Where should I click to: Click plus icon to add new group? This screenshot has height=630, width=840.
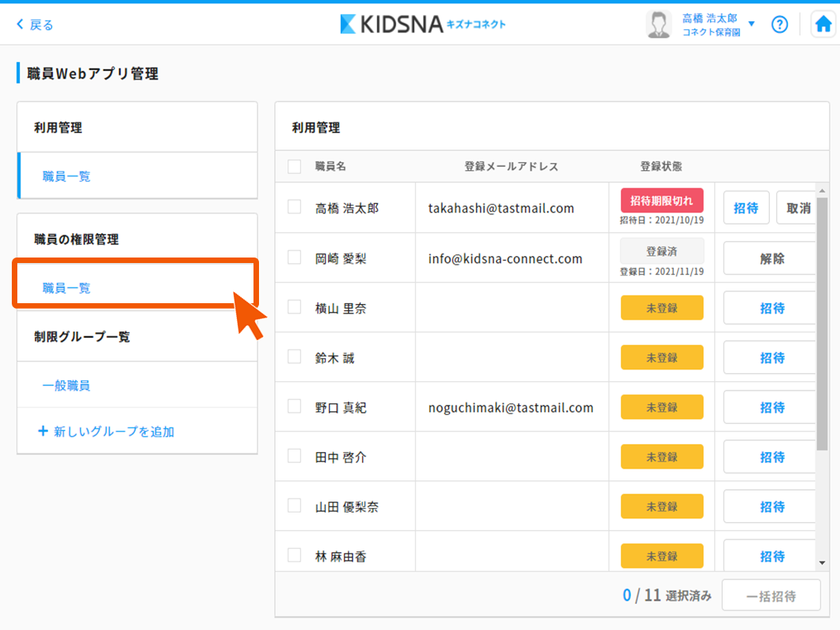pos(43,432)
